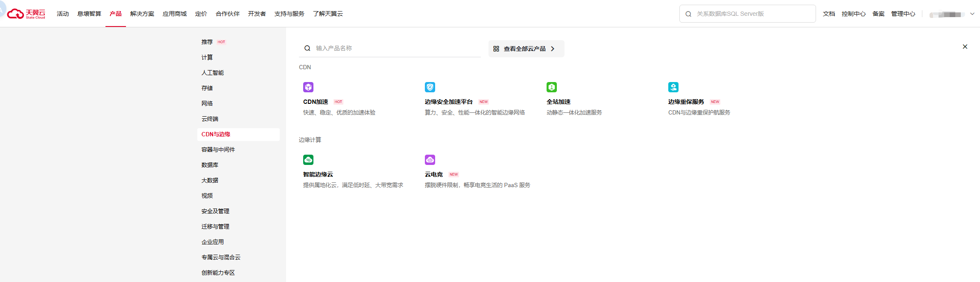Focus the 输入产品名称 product search field

point(390,48)
